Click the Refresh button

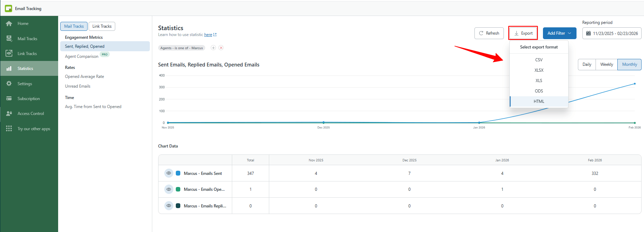click(489, 33)
